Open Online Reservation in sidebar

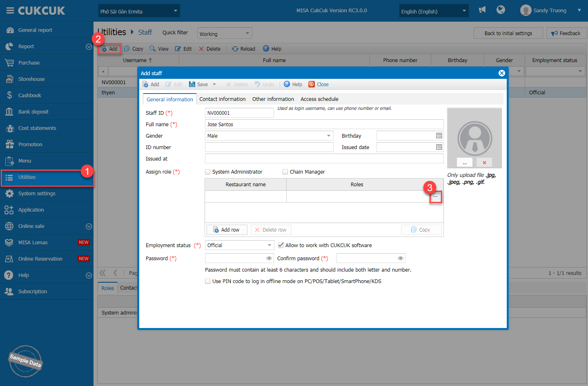click(47, 259)
